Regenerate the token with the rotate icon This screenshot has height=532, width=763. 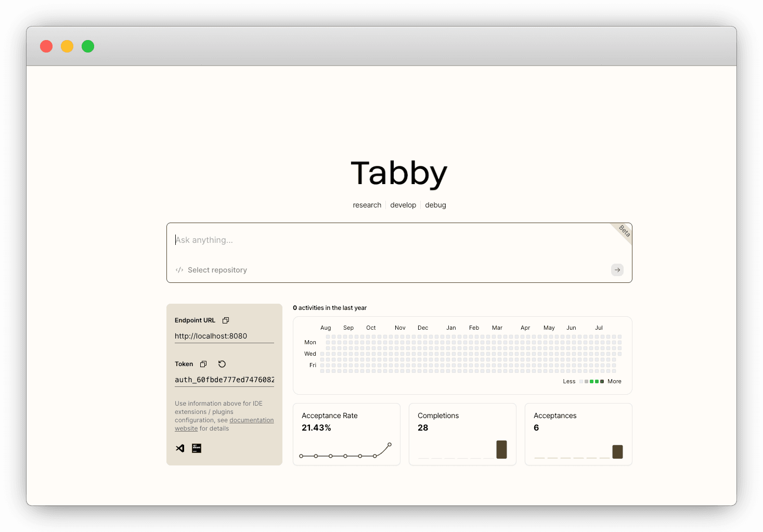tap(222, 364)
